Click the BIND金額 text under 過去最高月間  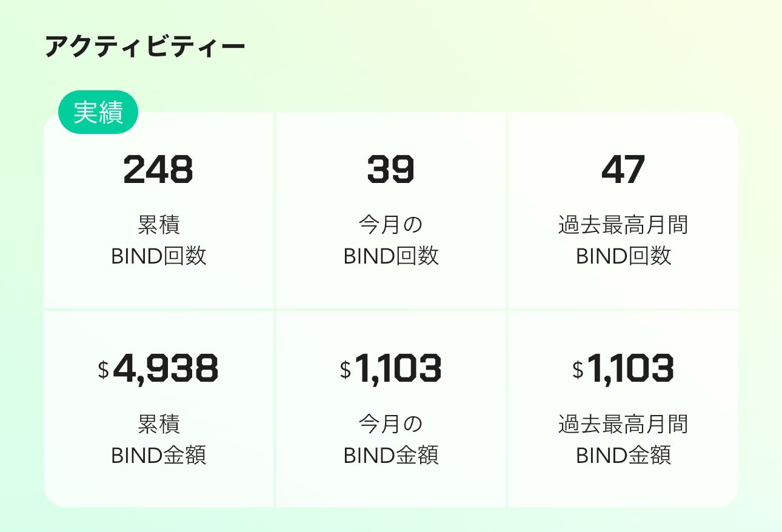click(x=623, y=455)
